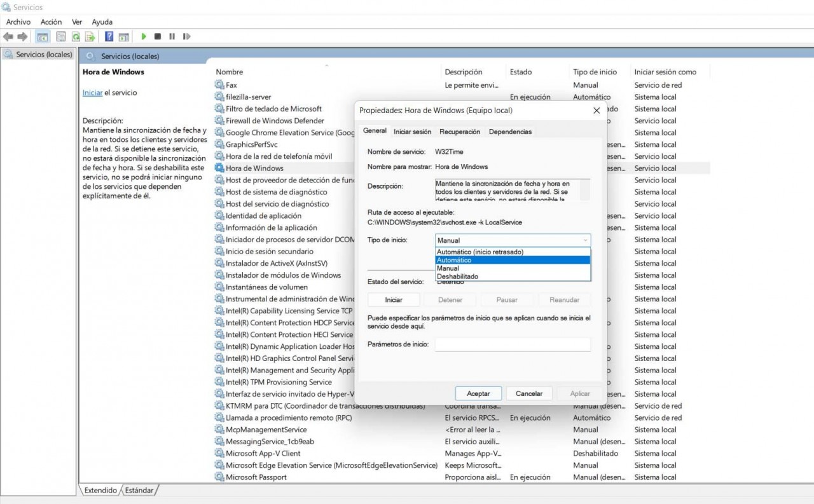Switch to the Extendido view tab
This screenshot has width=814, height=504.
click(x=100, y=490)
